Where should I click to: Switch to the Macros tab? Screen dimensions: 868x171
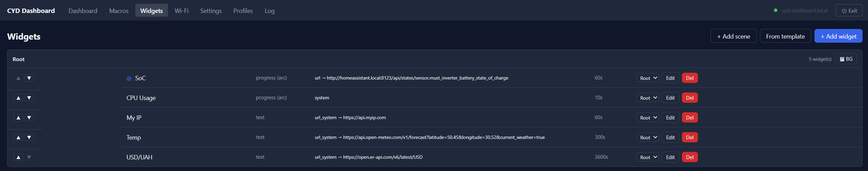click(119, 11)
